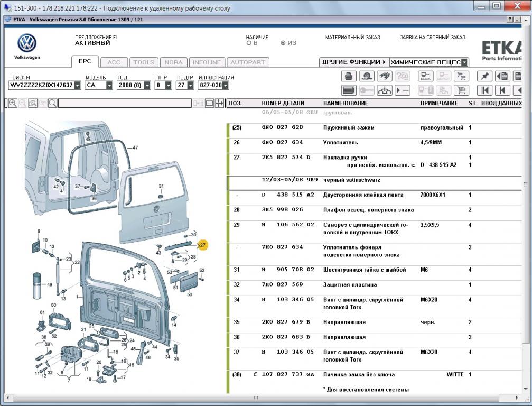Expand the ХИМИЧЕСКИЕ ВЕЩЕС dropdown

click(x=464, y=62)
